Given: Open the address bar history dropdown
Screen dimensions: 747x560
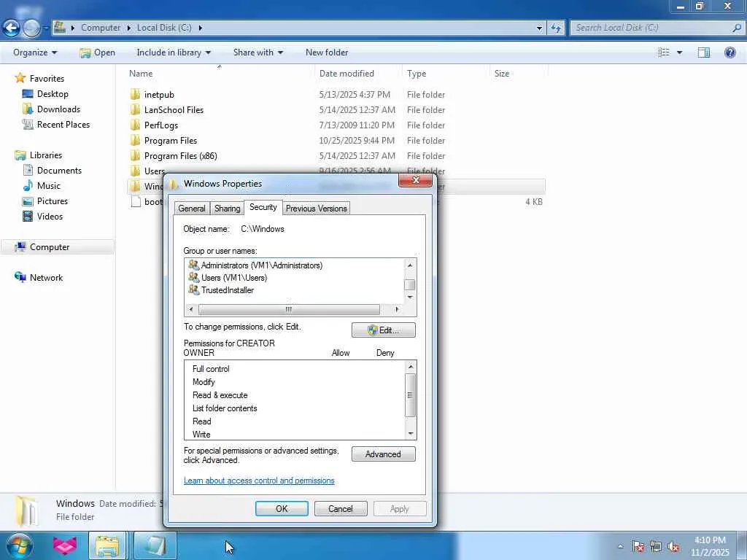Looking at the screenshot, I should coord(539,28).
